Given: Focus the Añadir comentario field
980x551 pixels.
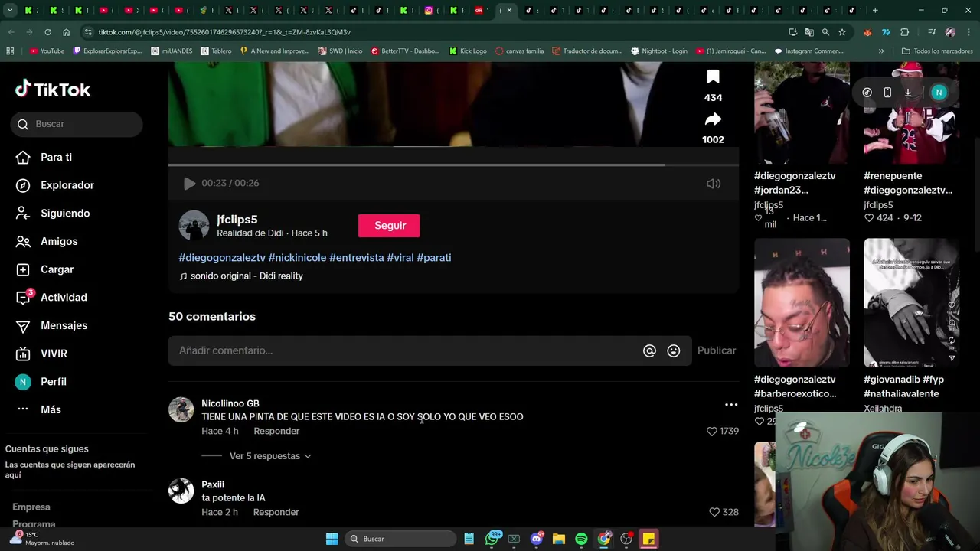Looking at the screenshot, I should pos(406,350).
